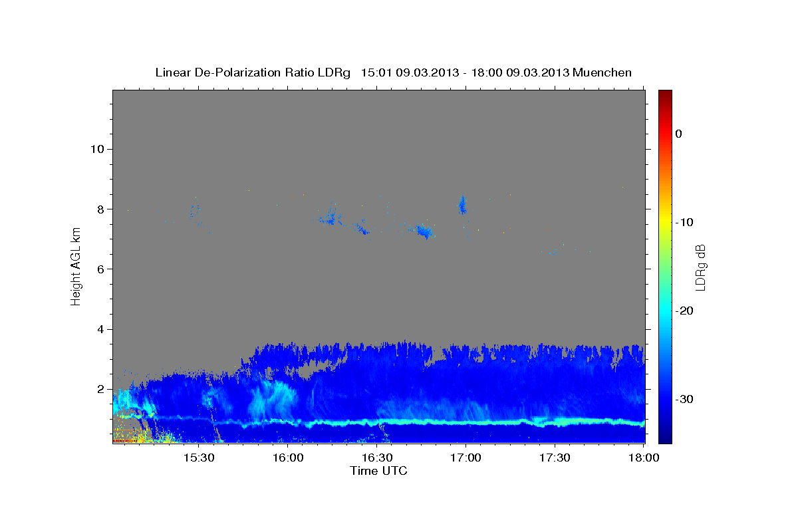The image size is (798, 532).
Task: Click the 'Time UTC' axis label
Action: pyautogui.click(x=378, y=471)
